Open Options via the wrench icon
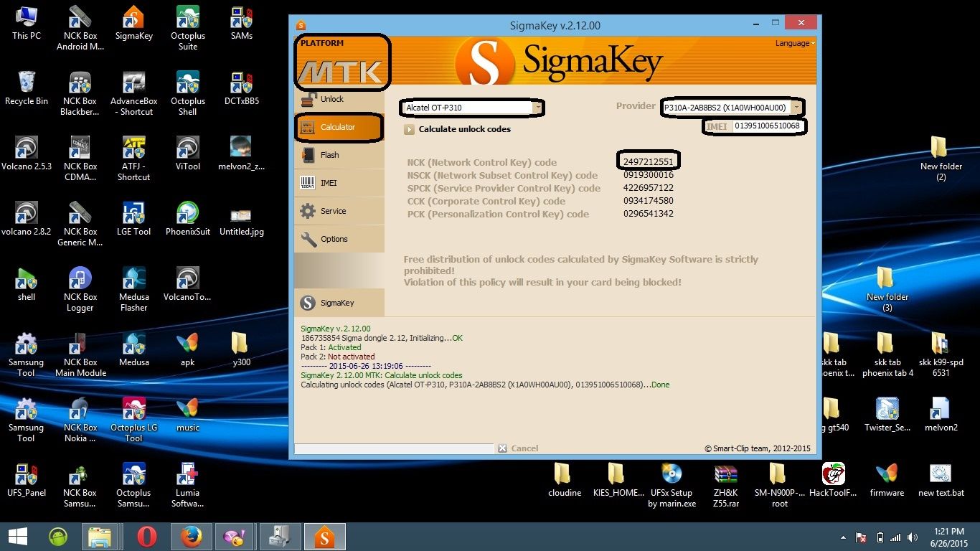Screen dimensions: 980x551 click(308, 239)
